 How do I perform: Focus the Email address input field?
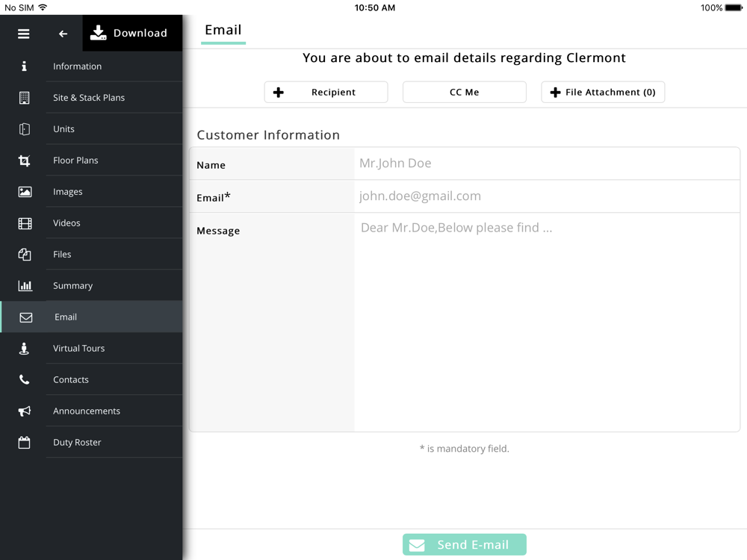(x=547, y=196)
